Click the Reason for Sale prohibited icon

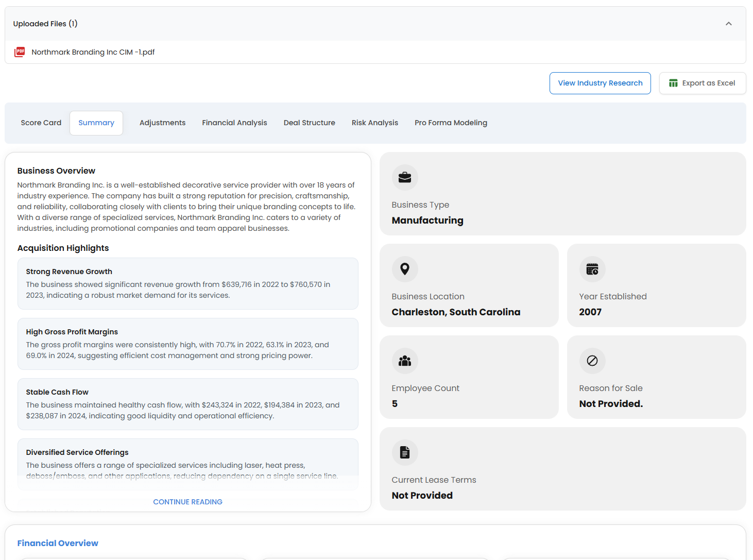(x=592, y=361)
